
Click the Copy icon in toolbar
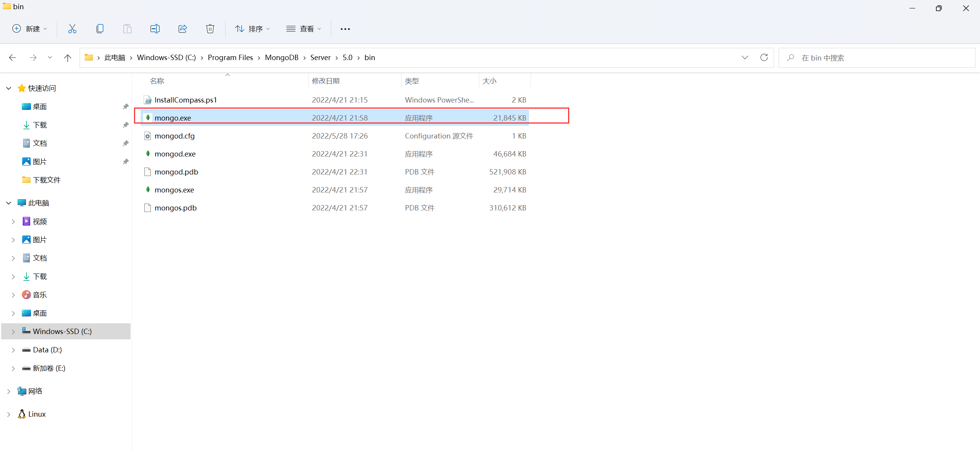click(x=100, y=29)
